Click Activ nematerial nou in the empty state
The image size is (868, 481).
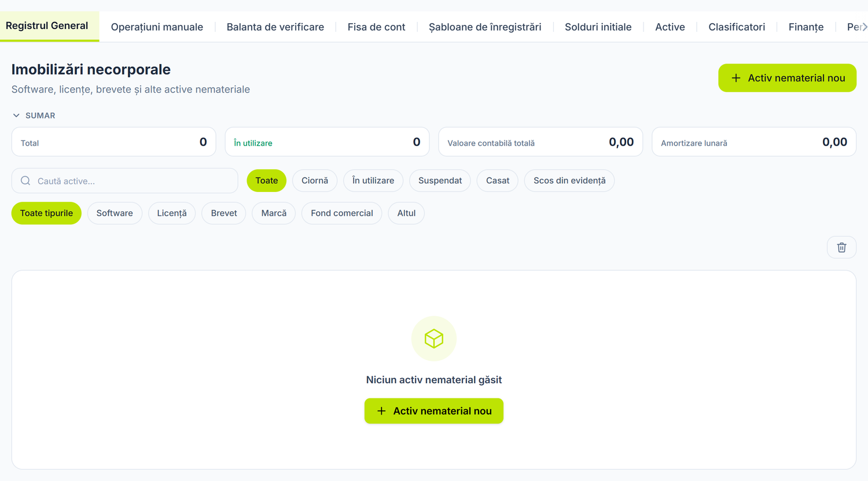tap(434, 411)
